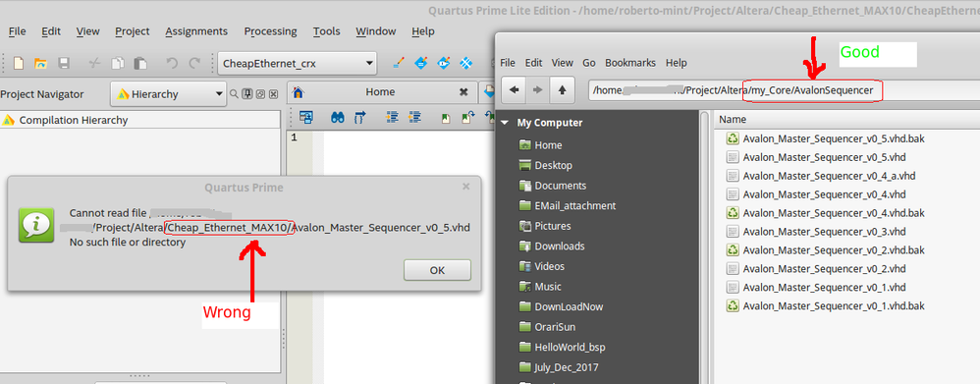Viewport: 980px width, 384px height.
Task: Click the New File toolbar icon
Action: (x=19, y=63)
